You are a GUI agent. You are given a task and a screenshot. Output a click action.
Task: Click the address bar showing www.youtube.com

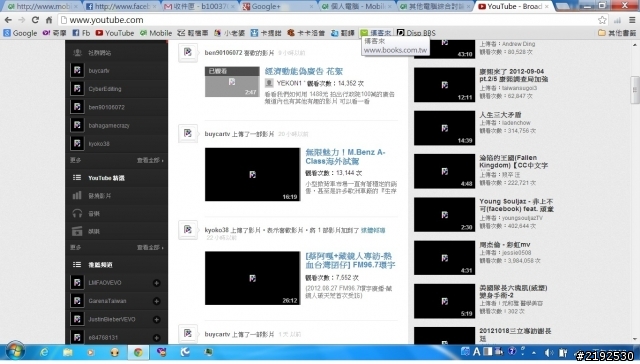click(327, 20)
